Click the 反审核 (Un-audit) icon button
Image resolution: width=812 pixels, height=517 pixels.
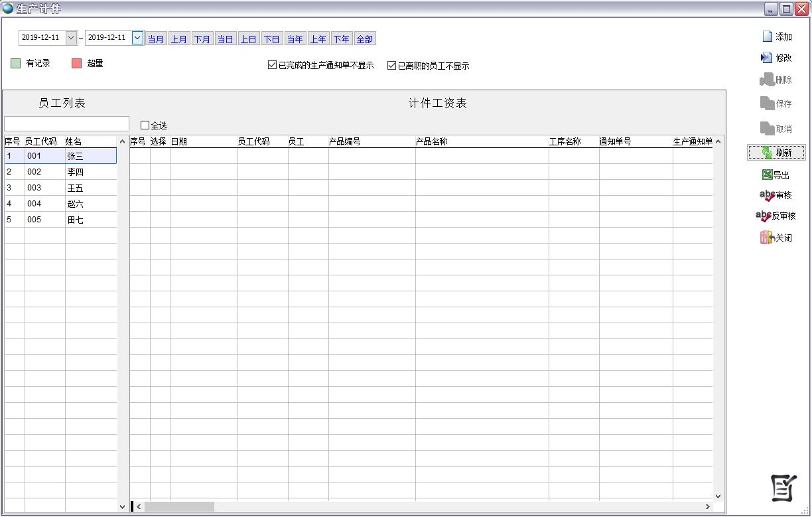[764, 216]
